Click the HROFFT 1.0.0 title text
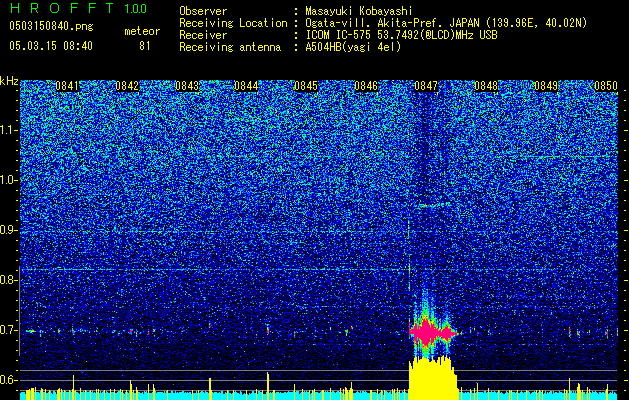Image resolution: width=629 pixels, height=400 pixels. pyautogui.click(x=78, y=8)
